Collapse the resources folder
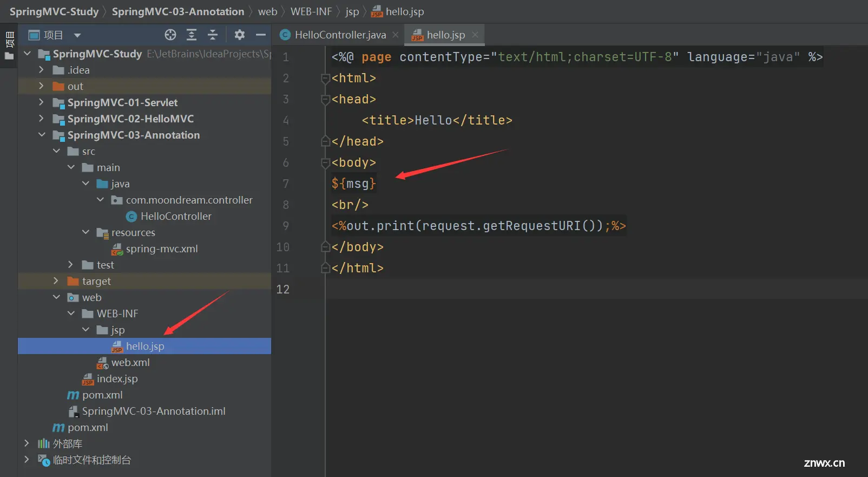This screenshot has height=477, width=868. pos(86,232)
